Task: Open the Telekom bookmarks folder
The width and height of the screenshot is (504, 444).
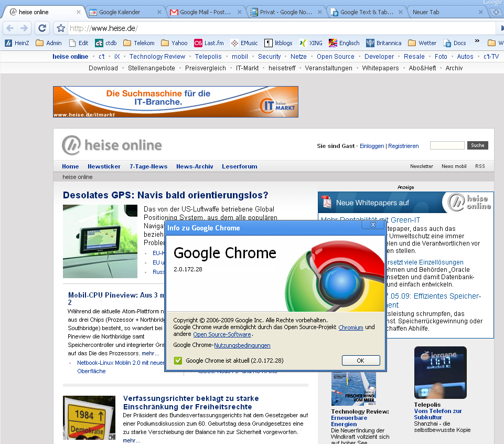Action: click(139, 43)
